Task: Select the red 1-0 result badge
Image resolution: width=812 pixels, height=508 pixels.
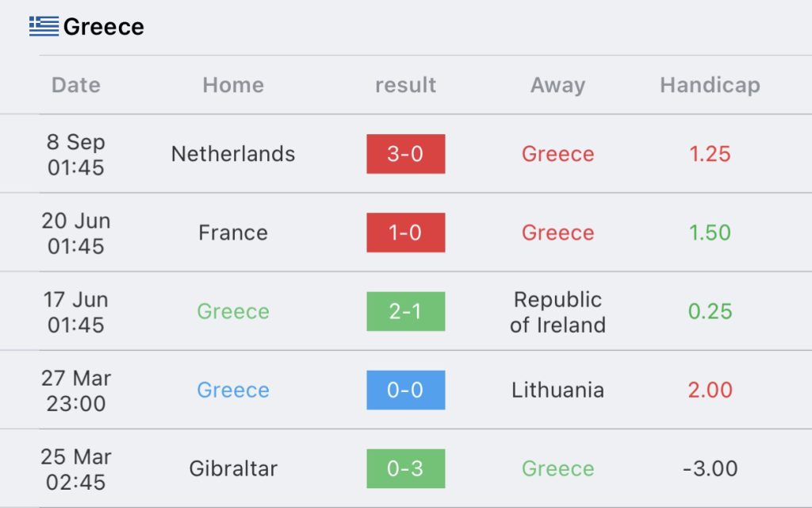Action: tap(405, 233)
